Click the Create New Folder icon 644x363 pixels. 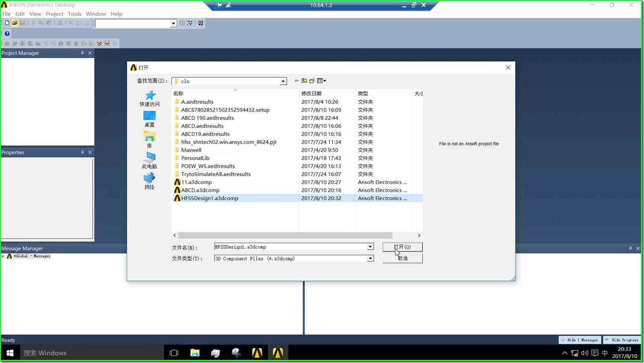click(x=312, y=81)
